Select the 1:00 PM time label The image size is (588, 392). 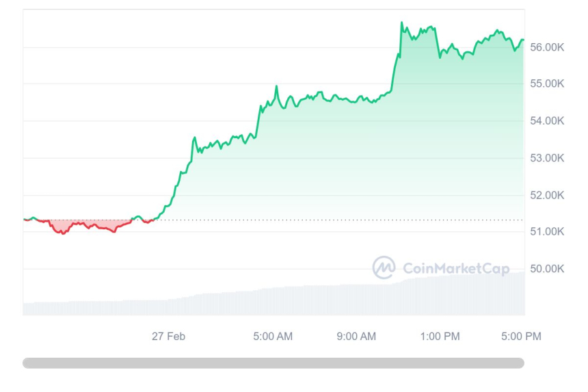click(x=440, y=336)
